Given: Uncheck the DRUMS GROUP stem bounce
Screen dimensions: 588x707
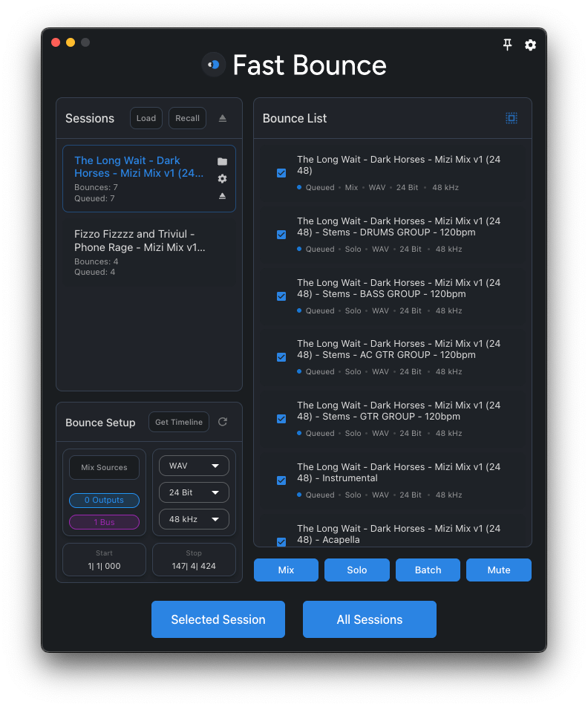Looking at the screenshot, I should pos(281,235).
